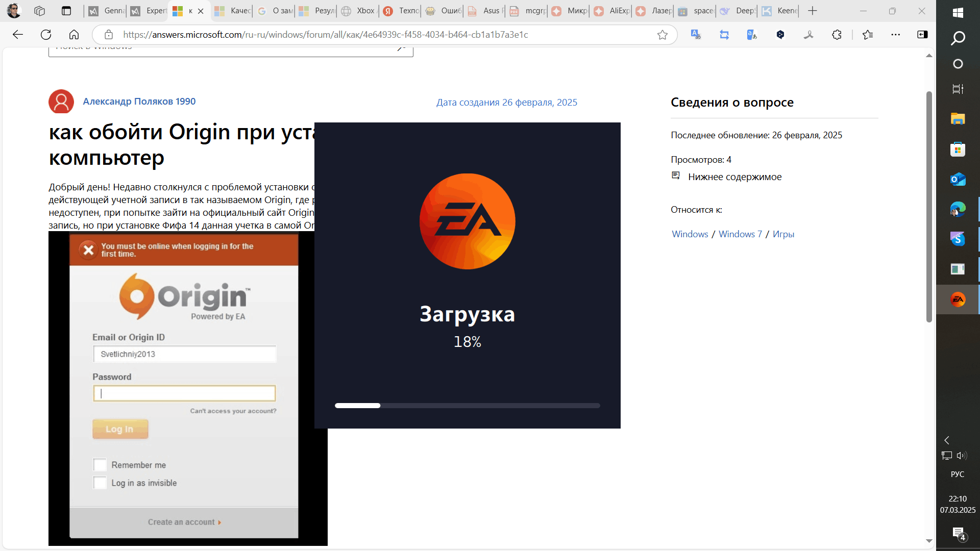Viewport: 980px width, 551px height.
Task: Open the browser profile avatar
Action: point(14,11)
